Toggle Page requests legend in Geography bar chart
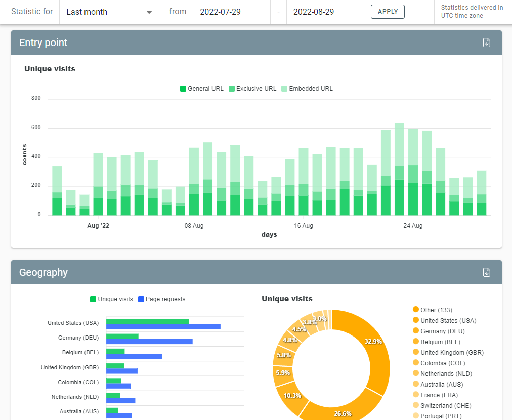Image resolution: width=512 pixels, height=420 pixels. click(x=161, y=299)
